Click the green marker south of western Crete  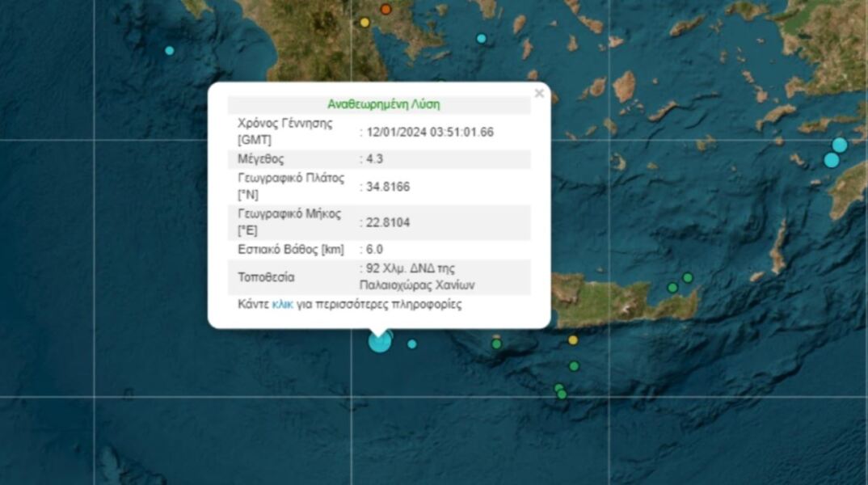[x=497, y=344]
